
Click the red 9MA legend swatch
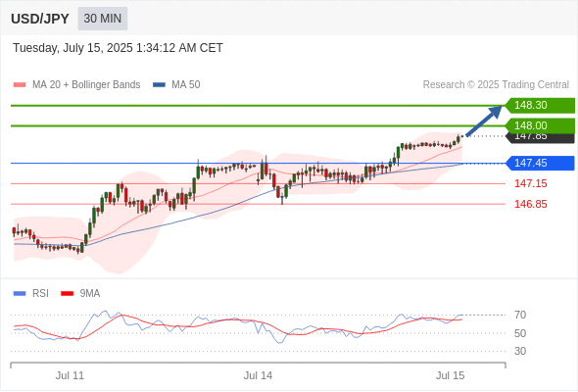click(67, 294)
